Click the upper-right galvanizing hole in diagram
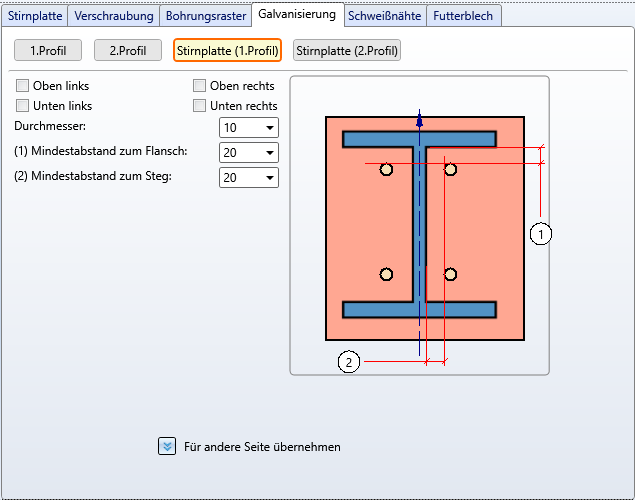The width and height of the screenshot is (635, 500). pos(451,170)
